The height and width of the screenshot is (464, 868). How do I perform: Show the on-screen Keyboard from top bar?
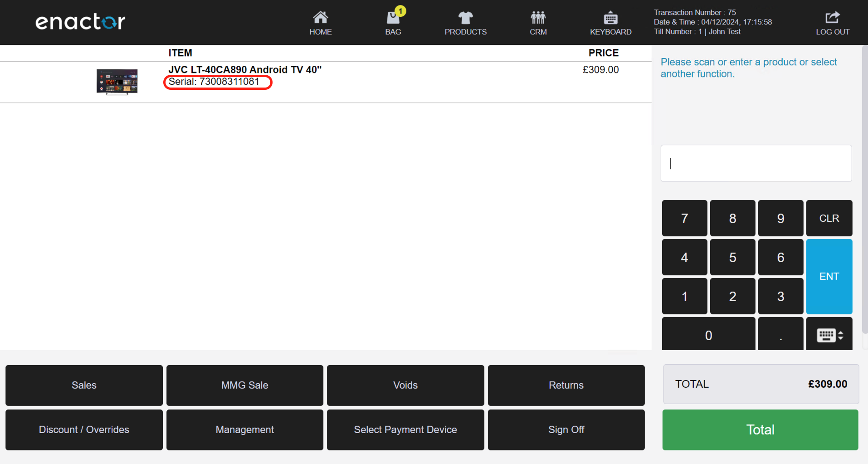click(x=610, y=23)
